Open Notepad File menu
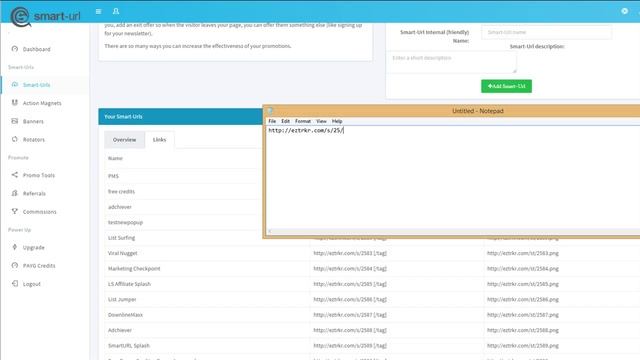This screenshot has height=360, width=640. [272, 121]
